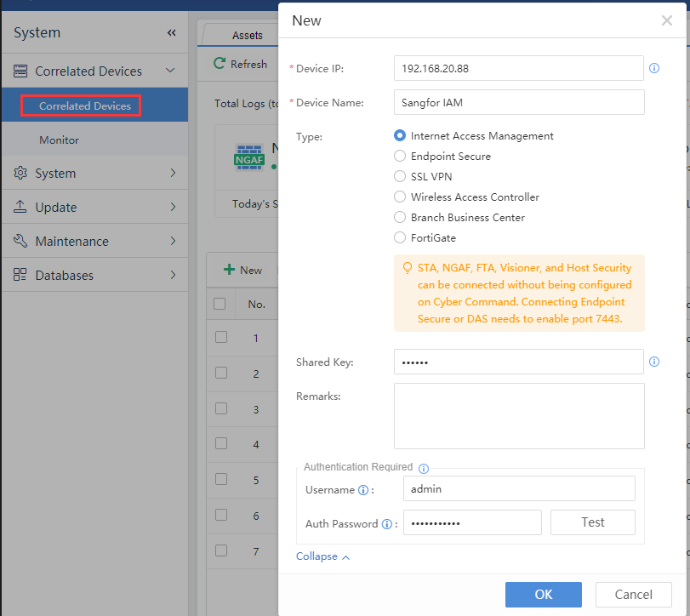Click the Auth Password info icon
The image size is (690, 616).
coord(387,524)
